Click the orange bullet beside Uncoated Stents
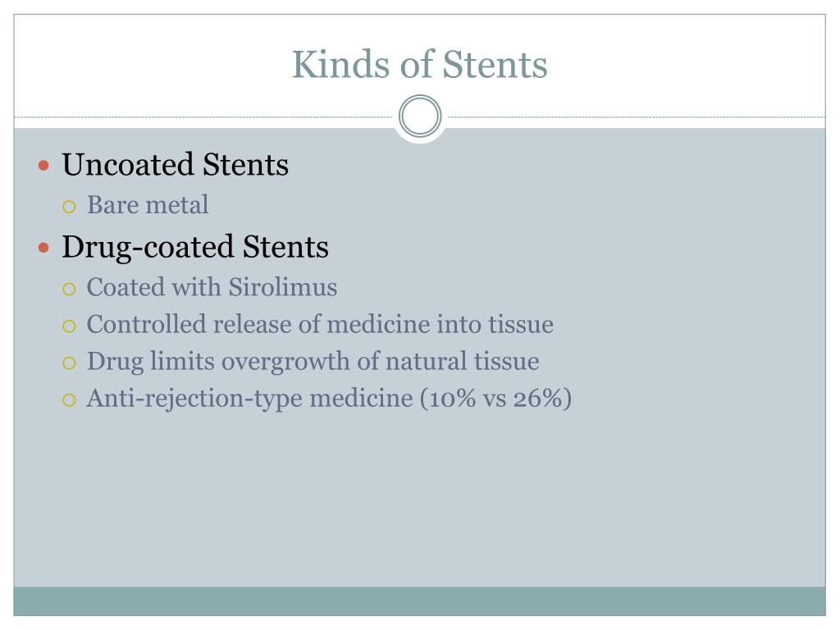840x630 pixels. point(44,166)
